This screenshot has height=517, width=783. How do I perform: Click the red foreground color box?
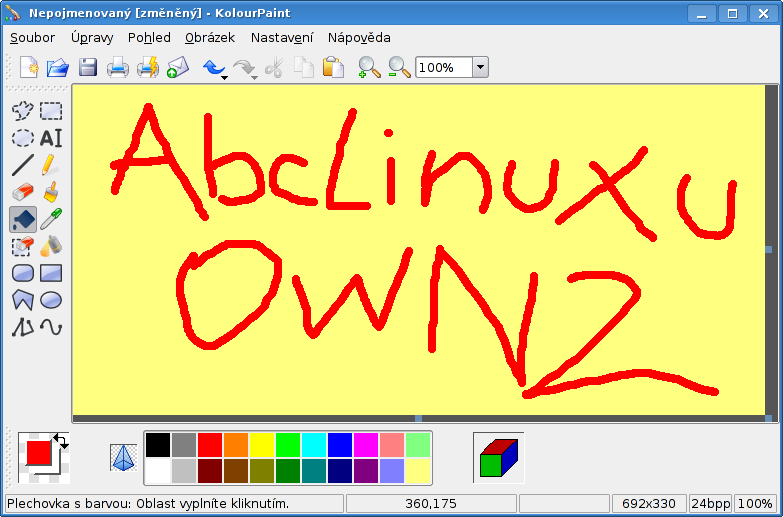tap(39, 452)
